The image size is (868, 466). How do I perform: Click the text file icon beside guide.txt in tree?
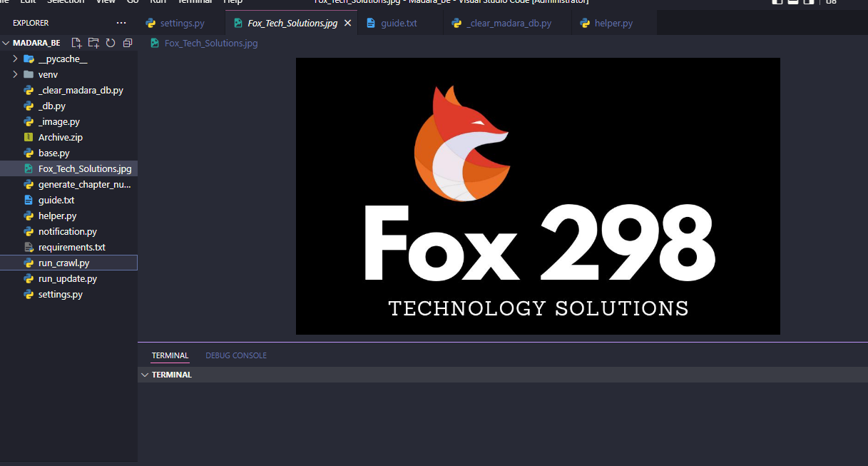(29, 200)
